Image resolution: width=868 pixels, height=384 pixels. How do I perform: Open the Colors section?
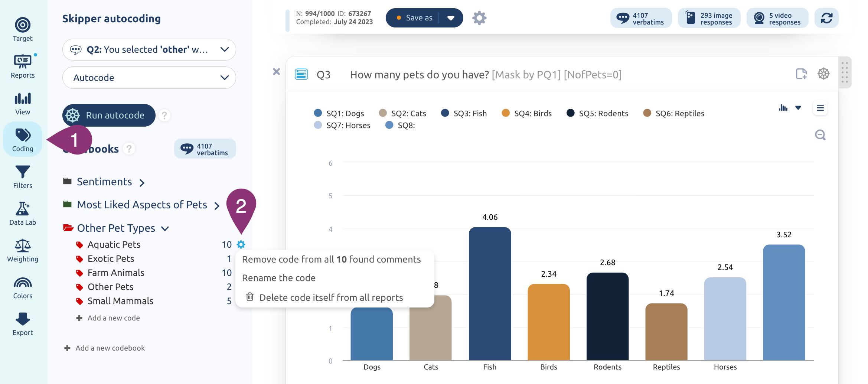pyautogui.click(x=23, y=288)
